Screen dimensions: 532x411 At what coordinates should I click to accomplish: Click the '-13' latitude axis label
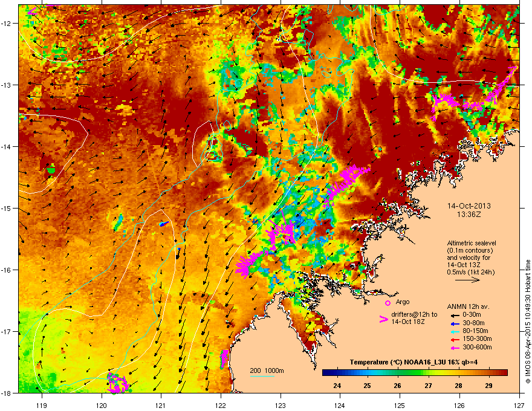[x=6, y=85]
